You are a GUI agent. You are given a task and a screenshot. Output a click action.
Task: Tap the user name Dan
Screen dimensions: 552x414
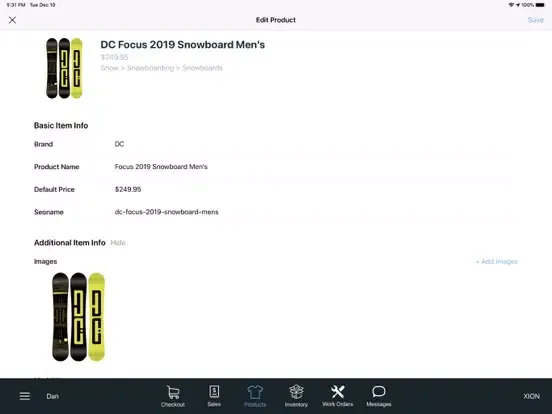pyautogui.click(x=52, y=396)
